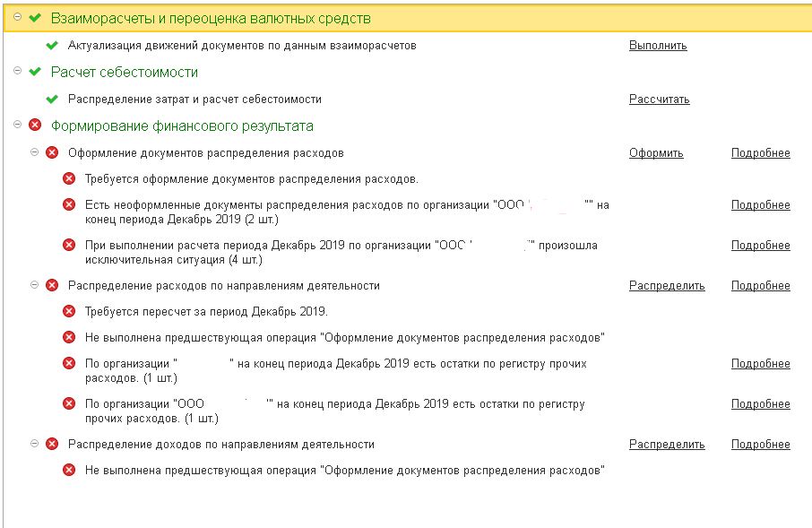Click red error icon beside 'Формирование финансового результата'
Image resolution: width=812 pixels, height=528 pixels.
(35, 126)
